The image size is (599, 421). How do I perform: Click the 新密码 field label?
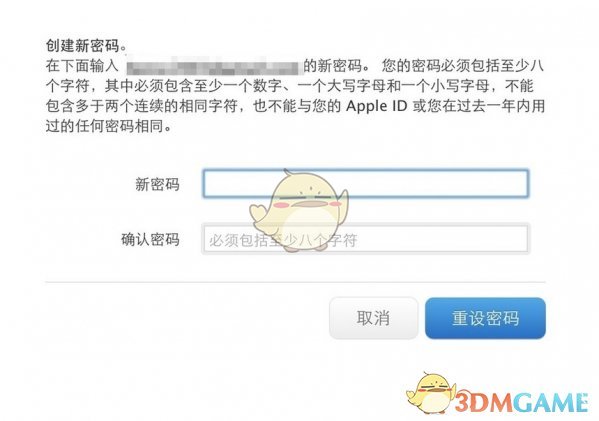coord(157,184)
